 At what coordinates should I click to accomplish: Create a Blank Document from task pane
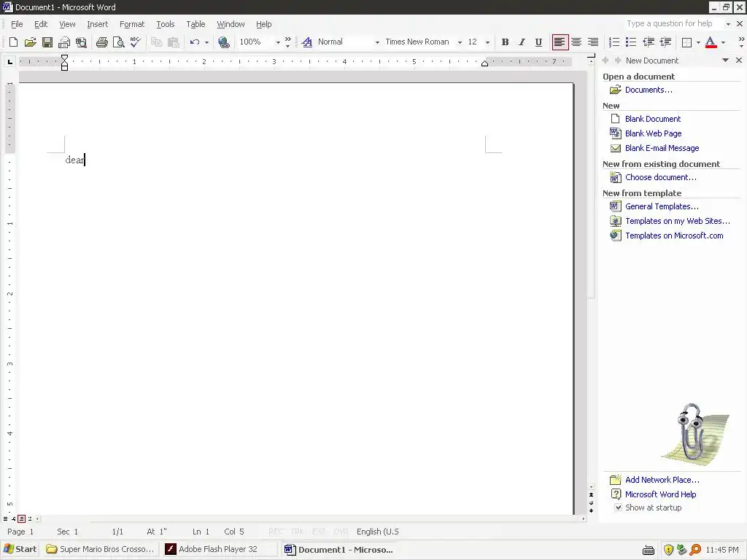[653, 119]
